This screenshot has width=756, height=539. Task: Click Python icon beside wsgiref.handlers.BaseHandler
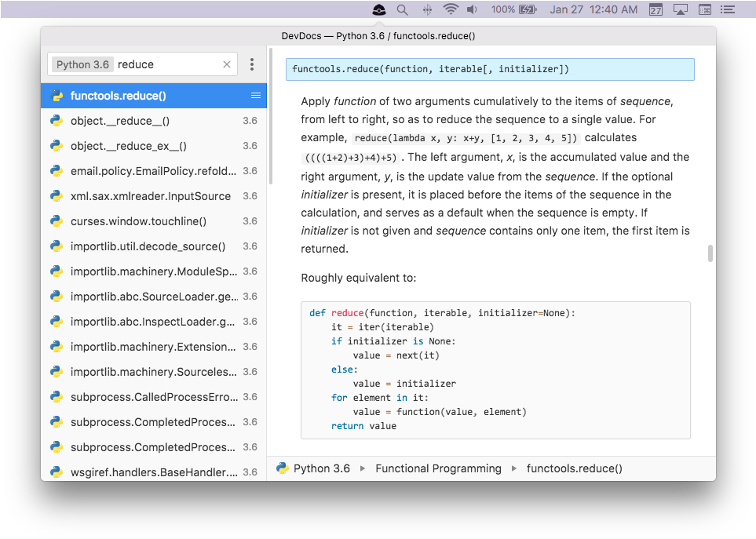[57, 472]
